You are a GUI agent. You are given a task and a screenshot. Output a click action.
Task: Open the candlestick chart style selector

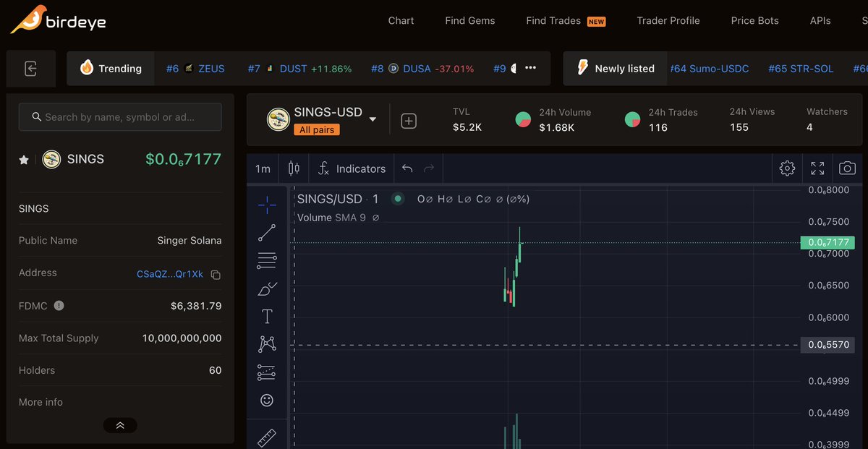pyautogui.click(x=294, y=168)
